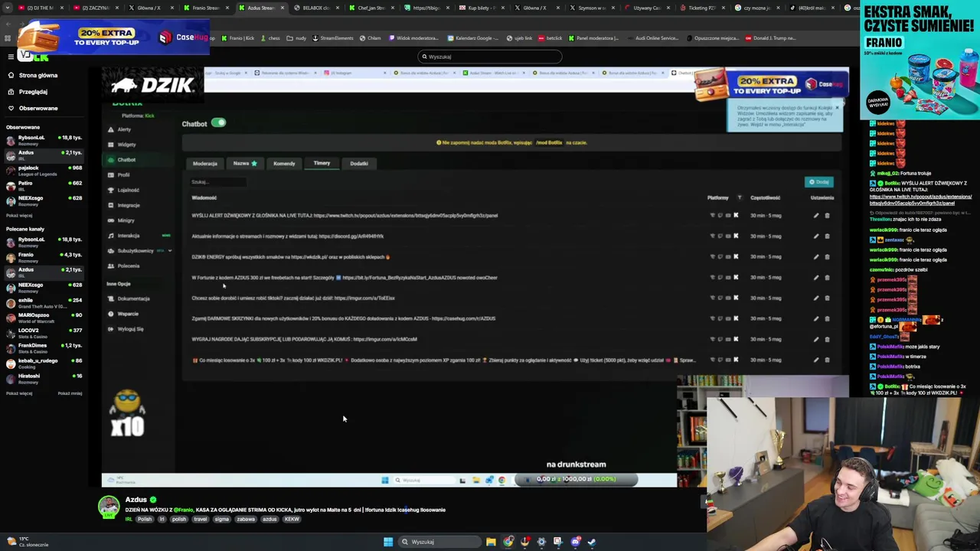
Task: Open MARIOspzoo channel in Polecane kanały
Action: [44, 318]
